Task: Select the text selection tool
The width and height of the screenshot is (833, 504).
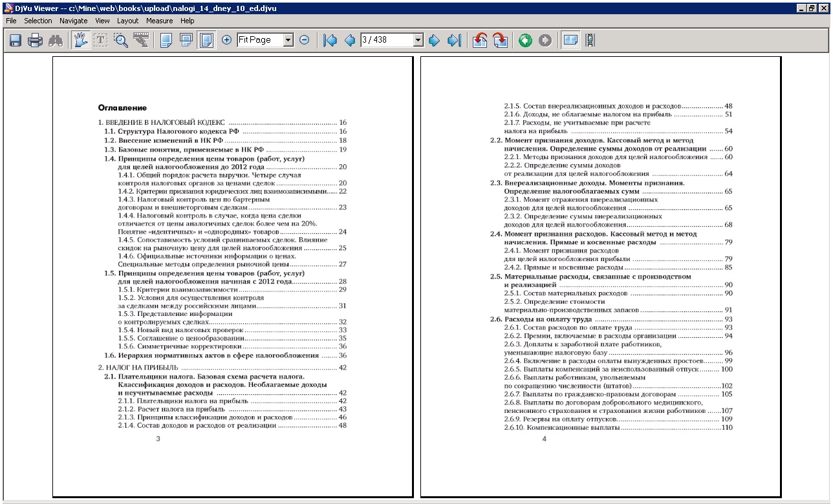Action: 101,40
